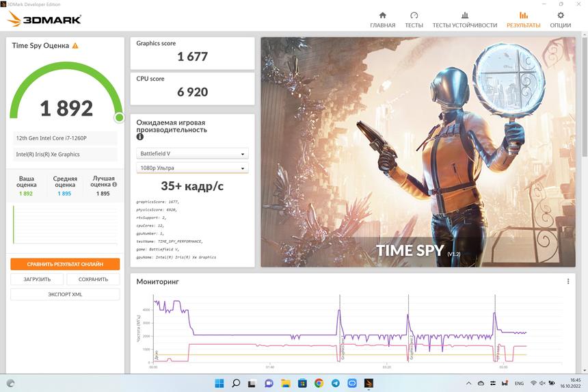This screenshot has width=588, height=392.
Task: Select the РЕЗУЛЬТАТЫ results tab
Action: (524, 20)
